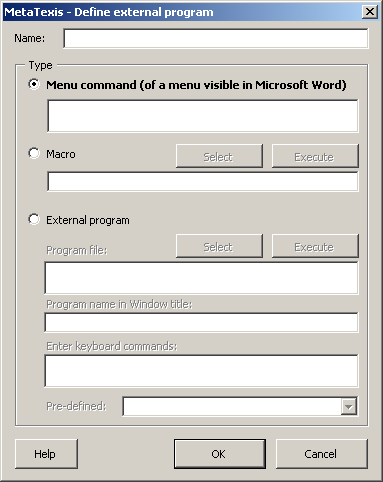This screenshot has height=482, width=383.
Task: Click the 'Name:' label
Action: coord(29,38)
